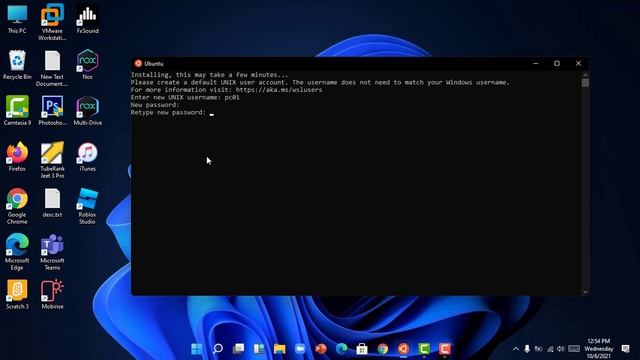Viewport: 640px width, 360px height.
Task: Click 'Installing, this may take' text line
Action: click(209, 75)
